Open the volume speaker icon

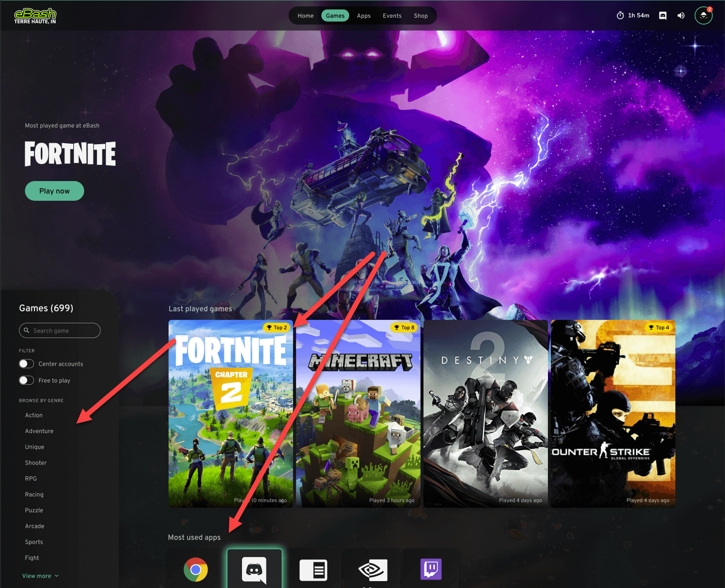click(681, 15)
